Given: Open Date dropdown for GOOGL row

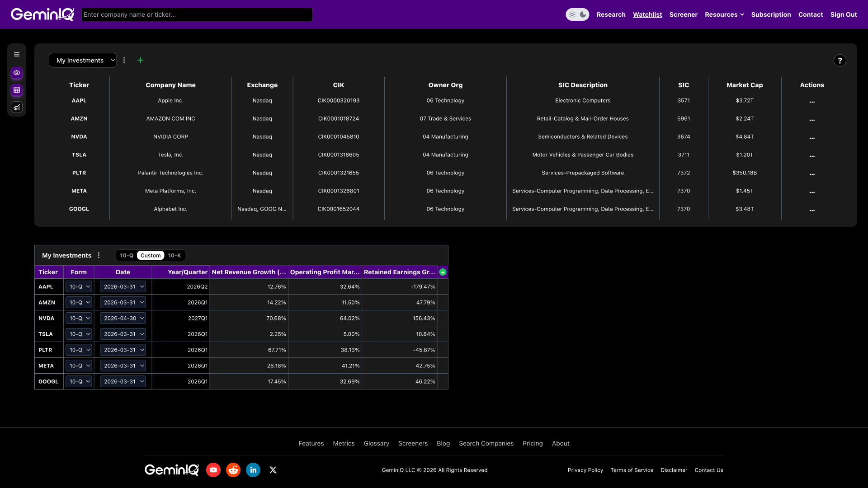Looking at the screenshot, I should 123,381.
